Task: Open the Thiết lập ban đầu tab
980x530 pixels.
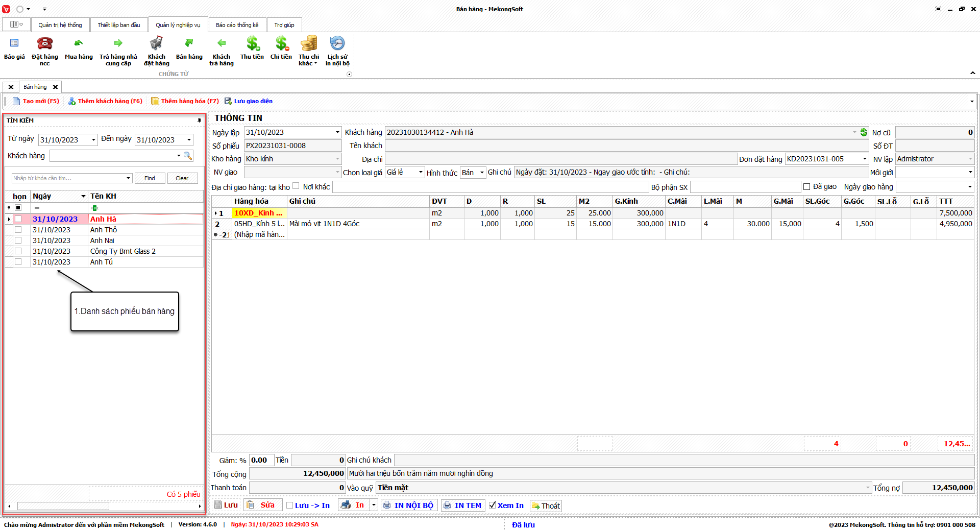Action: tap(119, 25)
